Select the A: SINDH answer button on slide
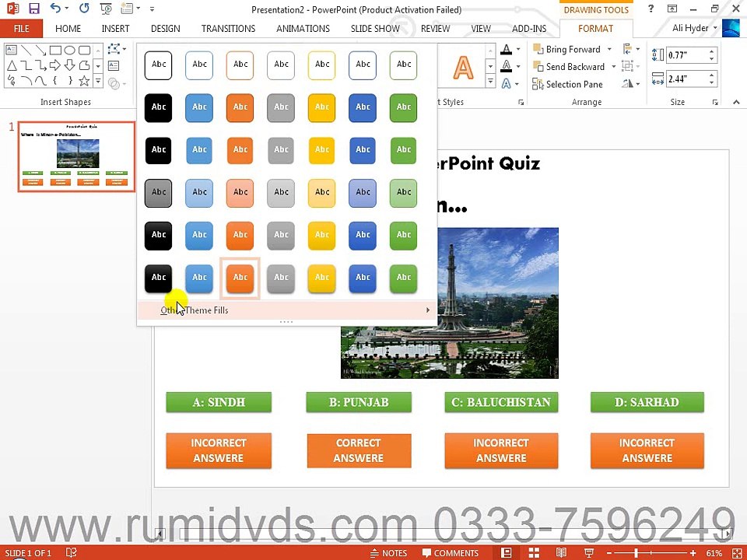The height and width of the screenshot is (560, 747). click(219, 402)
